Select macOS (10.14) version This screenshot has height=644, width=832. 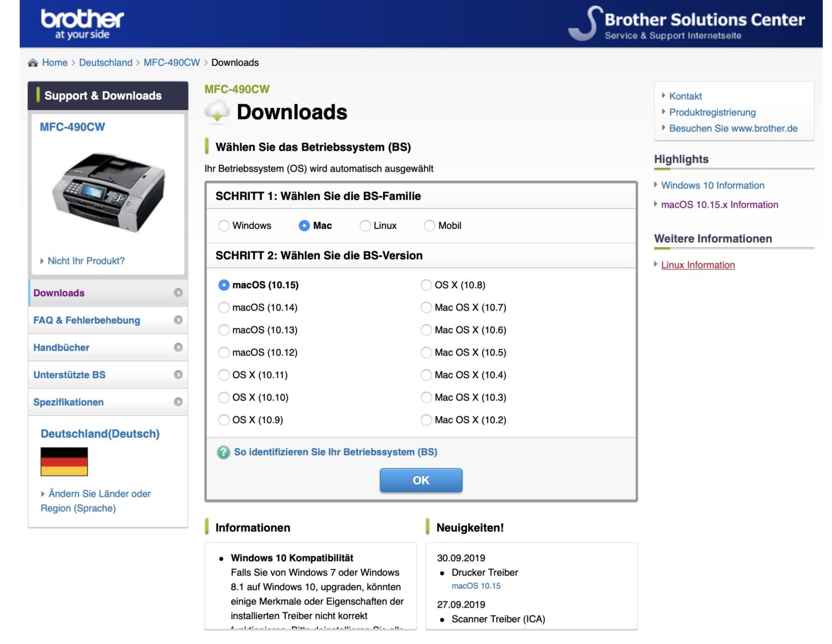224,308
